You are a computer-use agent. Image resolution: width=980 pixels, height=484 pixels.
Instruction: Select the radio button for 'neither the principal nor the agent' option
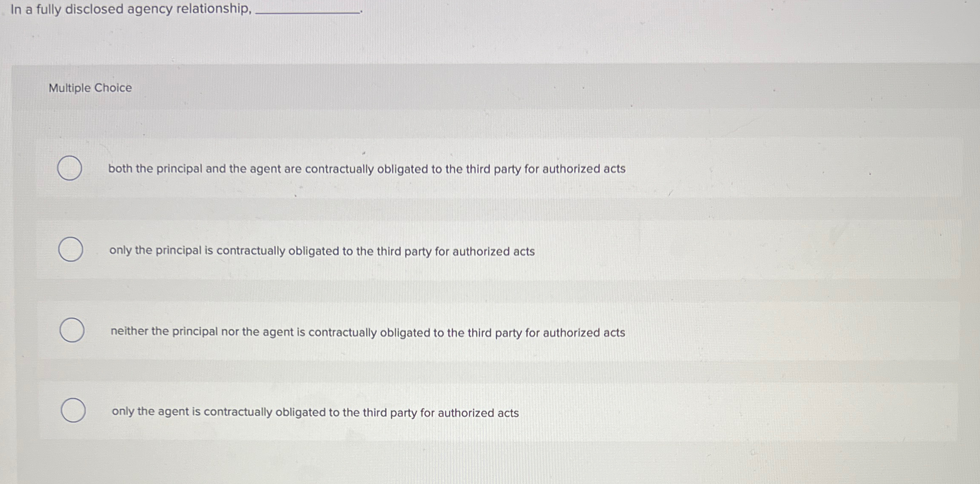pos(72,329)
